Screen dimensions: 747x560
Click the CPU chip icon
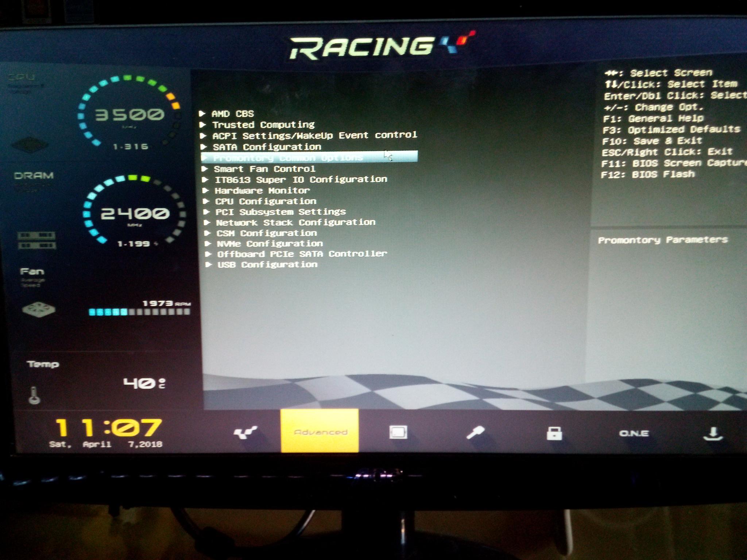pyautogui.click(x=30, y=145)
